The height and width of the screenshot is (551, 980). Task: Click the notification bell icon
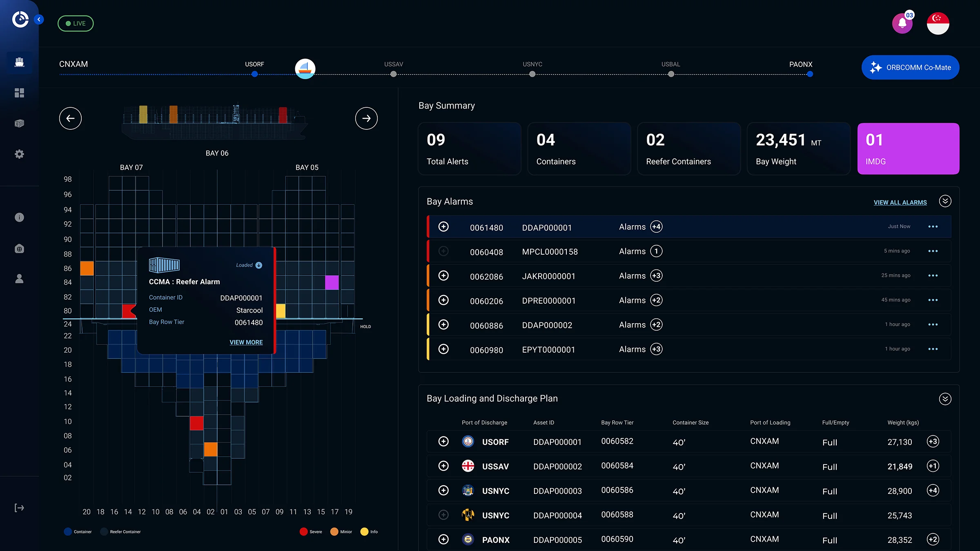coord(902,23)
